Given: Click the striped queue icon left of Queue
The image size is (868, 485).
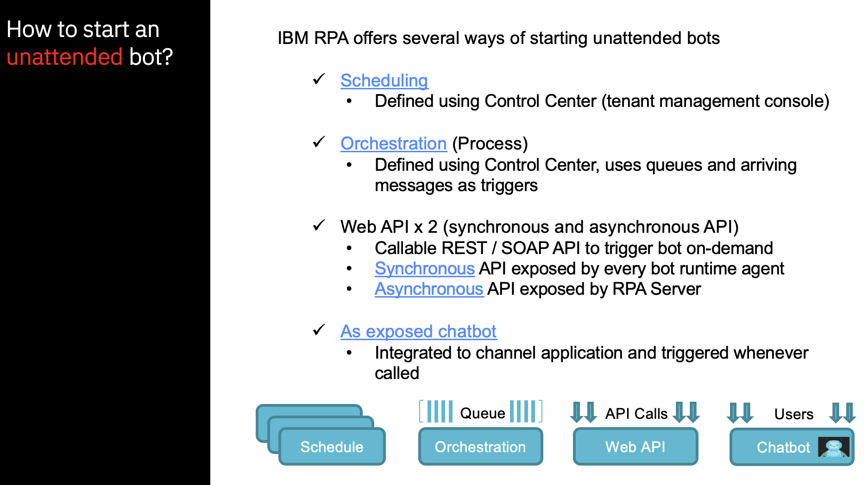Looking at the screenshot, I should (436, 411).
